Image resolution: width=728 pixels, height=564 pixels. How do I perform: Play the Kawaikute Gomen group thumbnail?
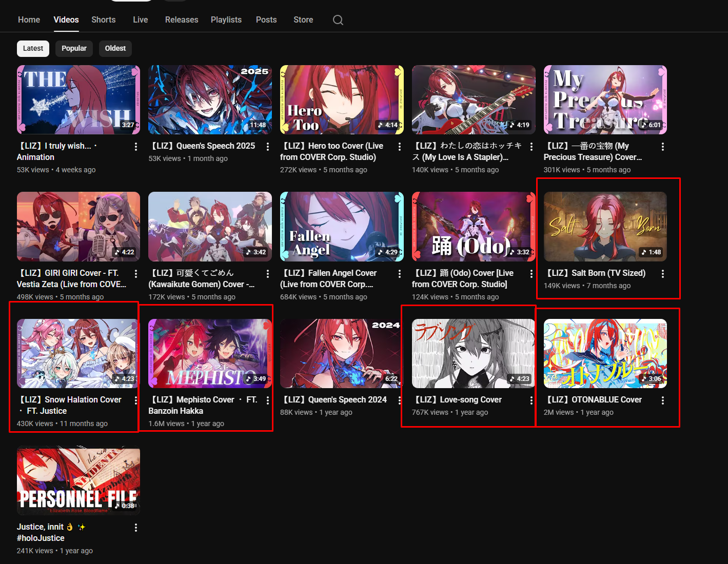[210, 227]
